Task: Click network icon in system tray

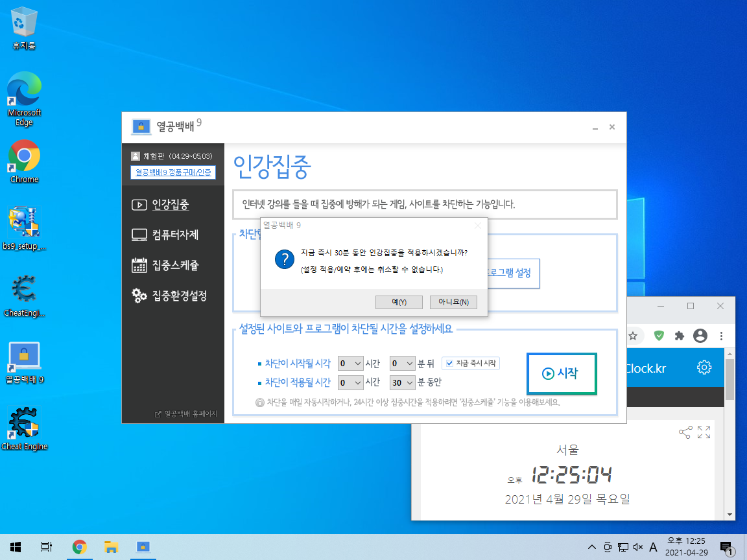Action: (x=623, y=547)
